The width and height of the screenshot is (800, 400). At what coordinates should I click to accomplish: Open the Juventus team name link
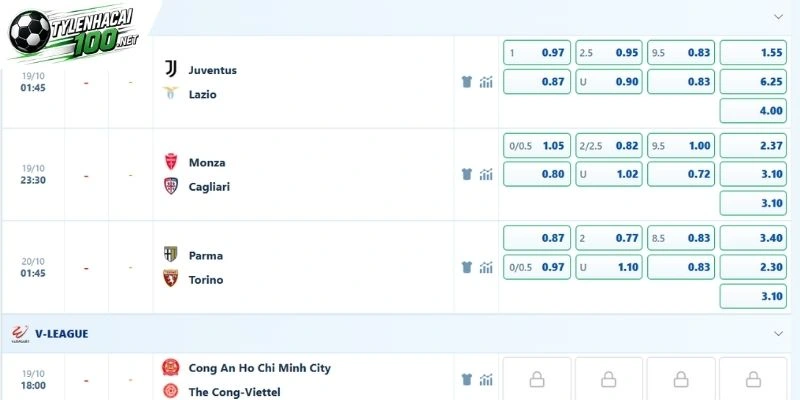point(213,70)
